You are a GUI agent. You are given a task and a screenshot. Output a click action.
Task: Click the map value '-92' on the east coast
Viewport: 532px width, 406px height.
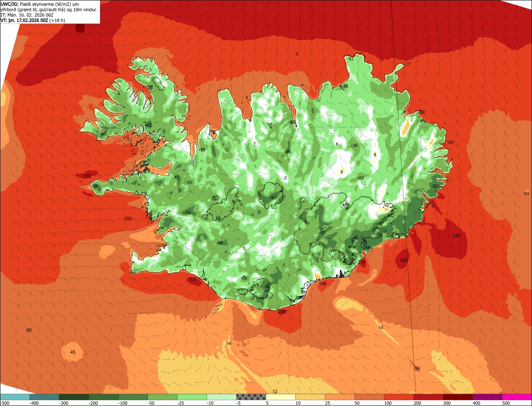click(x=435, y=186)
